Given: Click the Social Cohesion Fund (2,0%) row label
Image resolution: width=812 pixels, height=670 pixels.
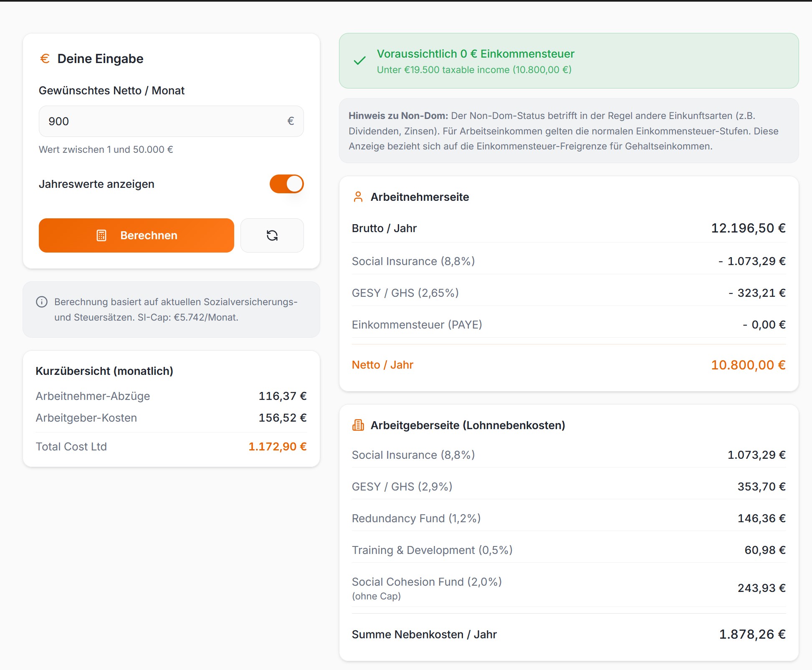Looking at the screenshot, I should 427,582.
